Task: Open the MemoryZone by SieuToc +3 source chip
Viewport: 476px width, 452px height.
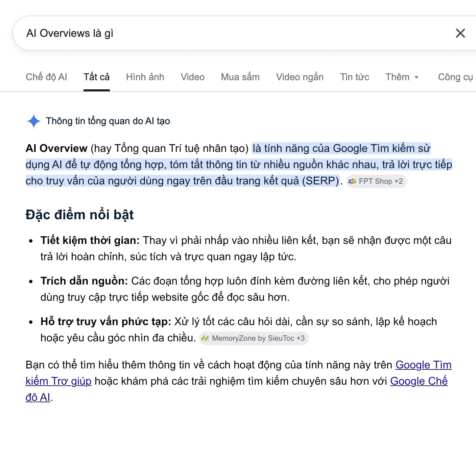Action: (x=254, y=338)
